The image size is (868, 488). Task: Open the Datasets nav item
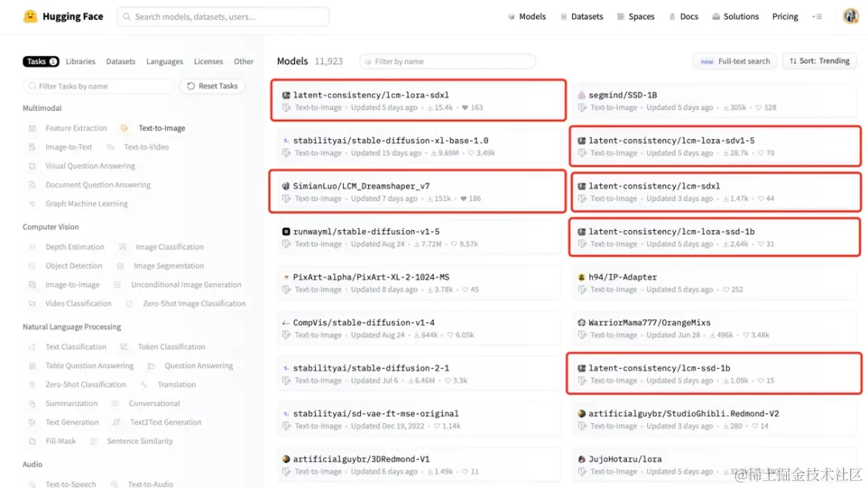click(581, 17)
